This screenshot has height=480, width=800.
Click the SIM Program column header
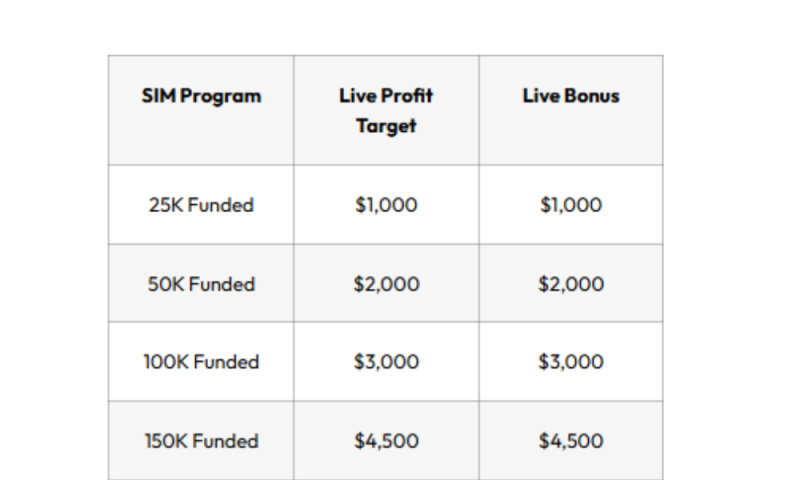pyautogui.click(x=201, y=96)
